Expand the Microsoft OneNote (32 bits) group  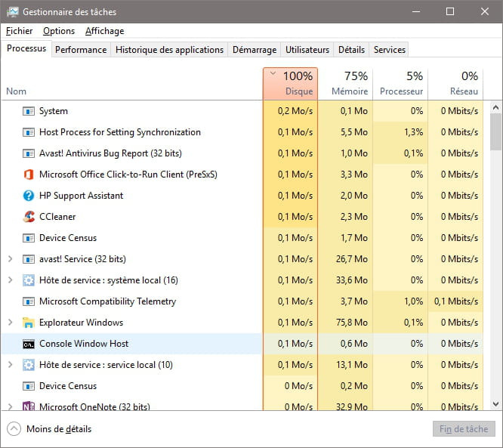coord(11,406)
